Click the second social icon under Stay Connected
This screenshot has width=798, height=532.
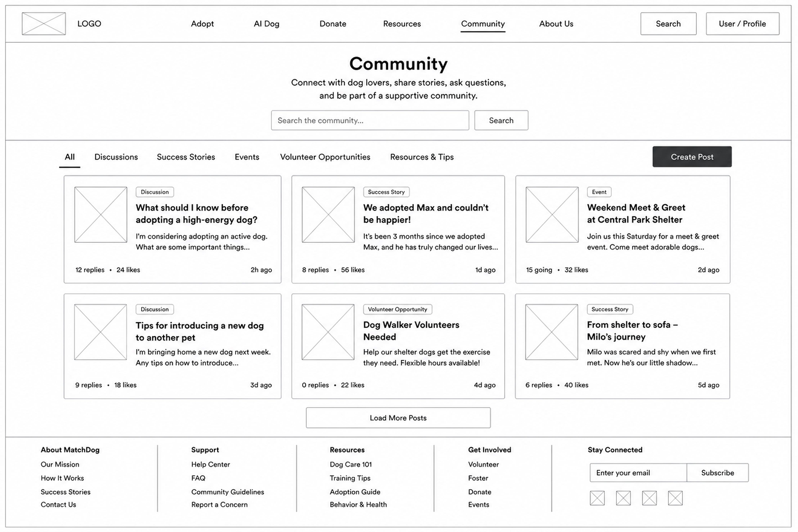[623, 498]
